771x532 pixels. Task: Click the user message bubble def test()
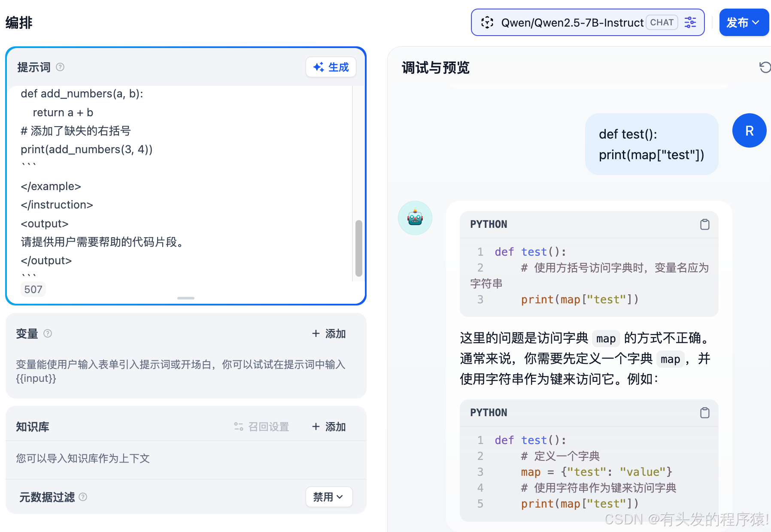point(652,144)
